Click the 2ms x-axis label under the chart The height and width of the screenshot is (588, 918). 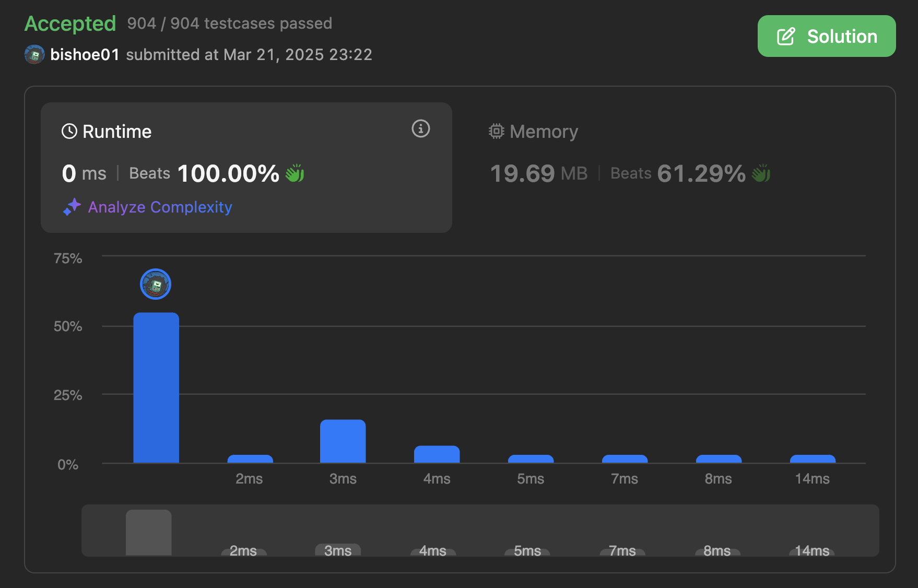click(249, 479)
